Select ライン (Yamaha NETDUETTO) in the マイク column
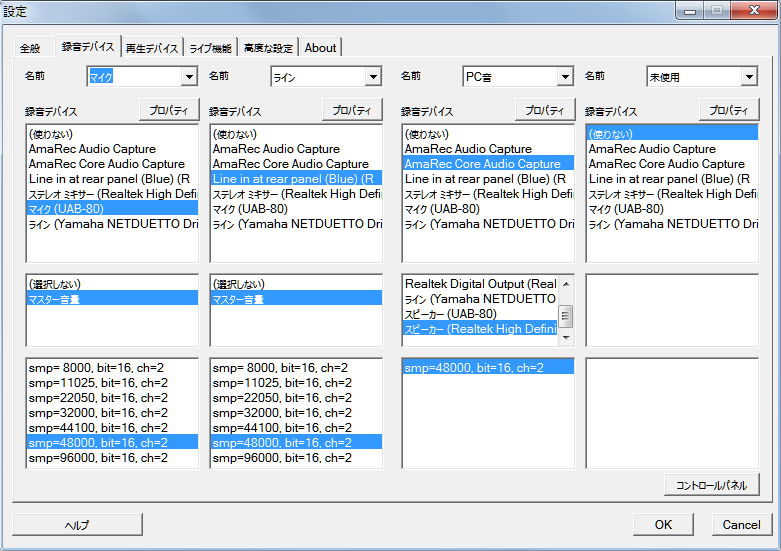The width and height of the screenshot is (781, 551). coord(112,224)
